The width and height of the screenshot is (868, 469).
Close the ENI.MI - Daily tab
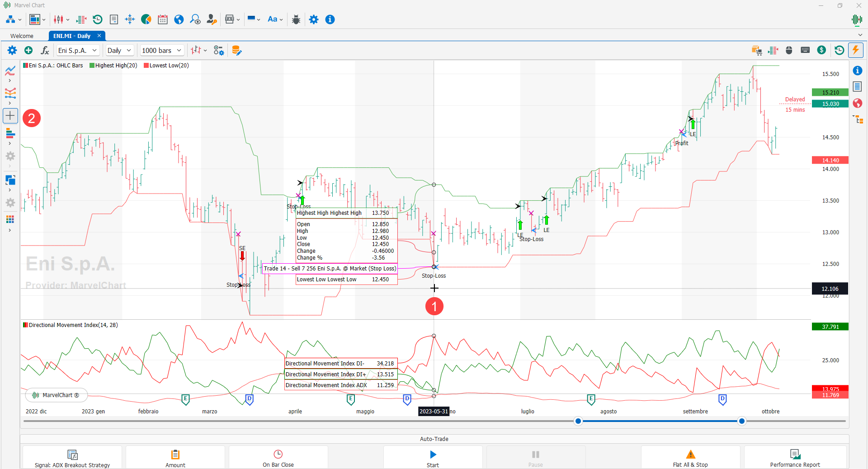tap(99, 36)
